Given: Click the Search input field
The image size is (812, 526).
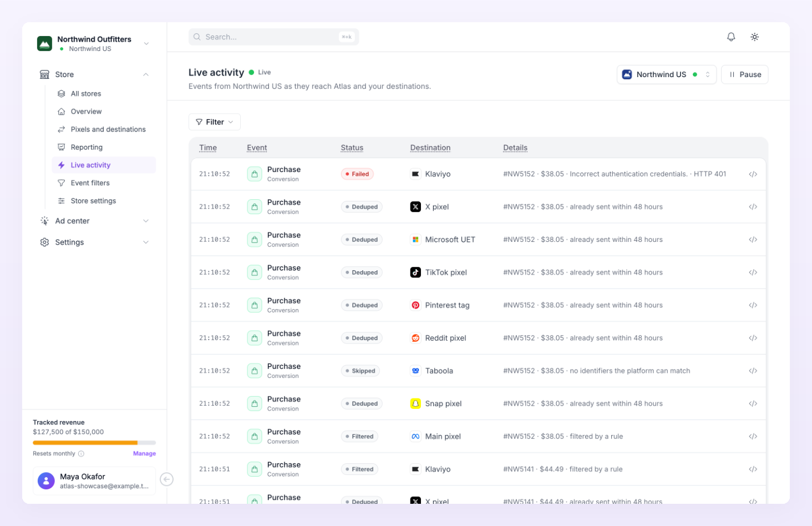Looking at the screenshot, I should (273, 37).
